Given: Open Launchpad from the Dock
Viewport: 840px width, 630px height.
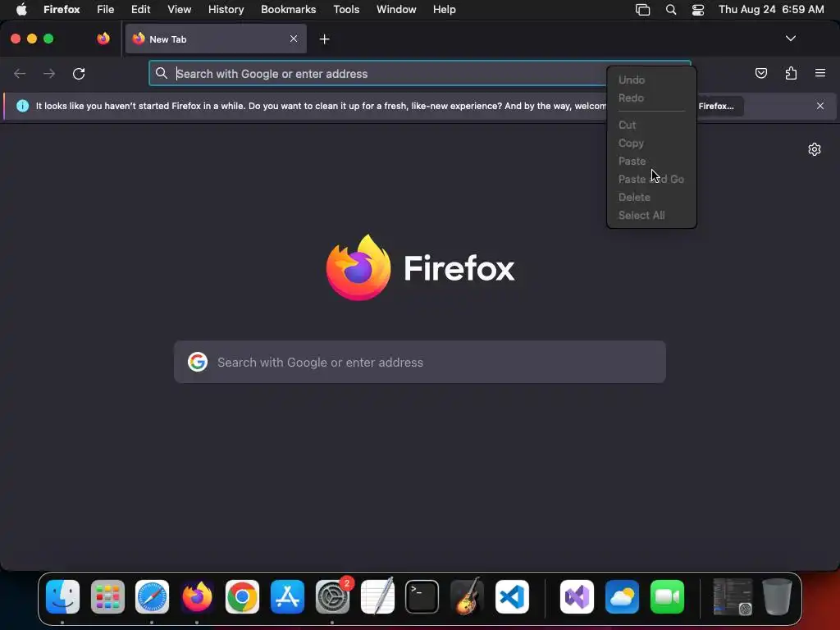Looking at the screenshot, I should click(107, 596).
